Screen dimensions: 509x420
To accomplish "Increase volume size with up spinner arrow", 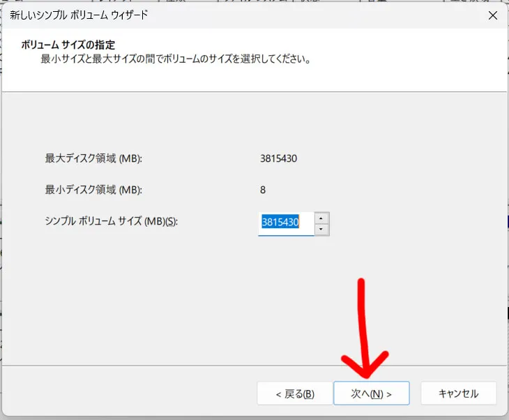I will (x=321, y=218).
